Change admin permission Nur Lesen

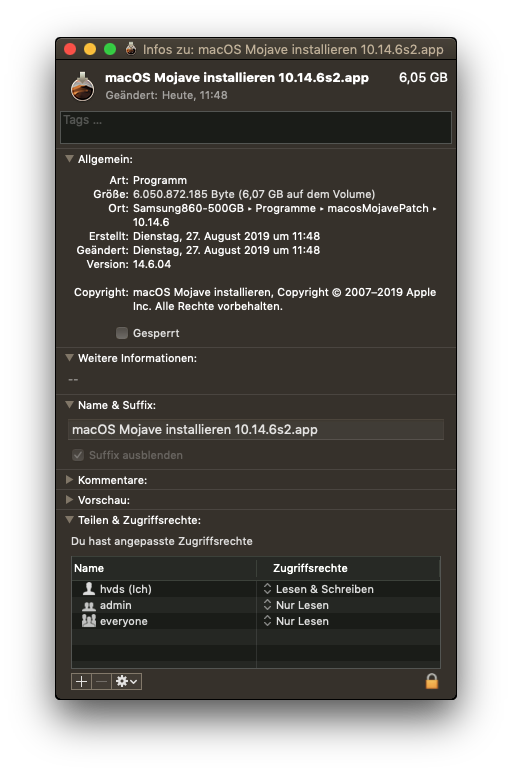click(x=296, y=605)
